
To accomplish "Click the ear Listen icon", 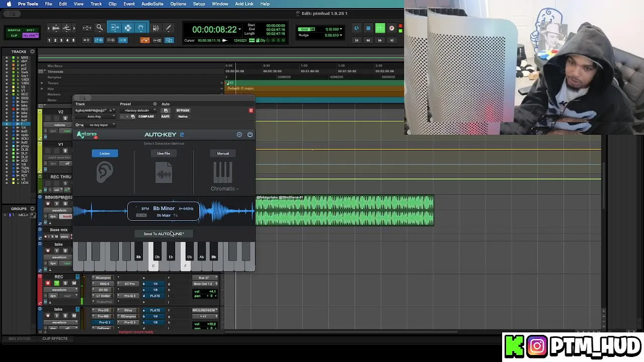I will click(105, 172).
